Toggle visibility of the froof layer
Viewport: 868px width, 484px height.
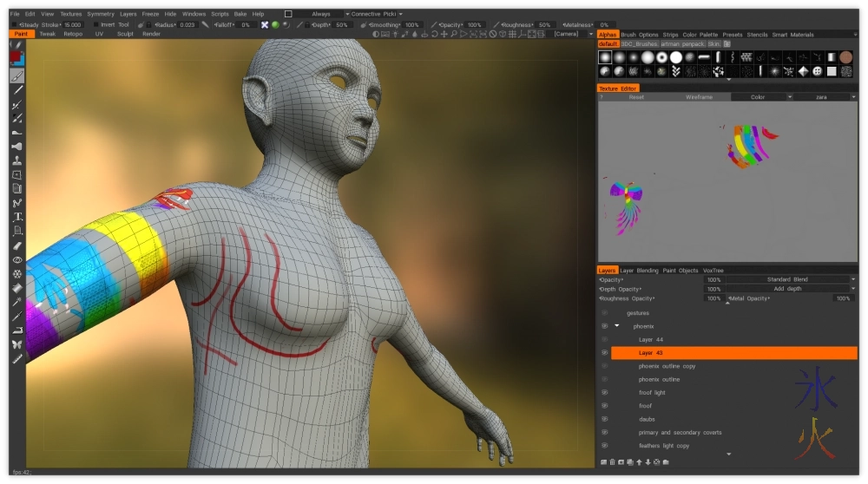pos(604,406)
